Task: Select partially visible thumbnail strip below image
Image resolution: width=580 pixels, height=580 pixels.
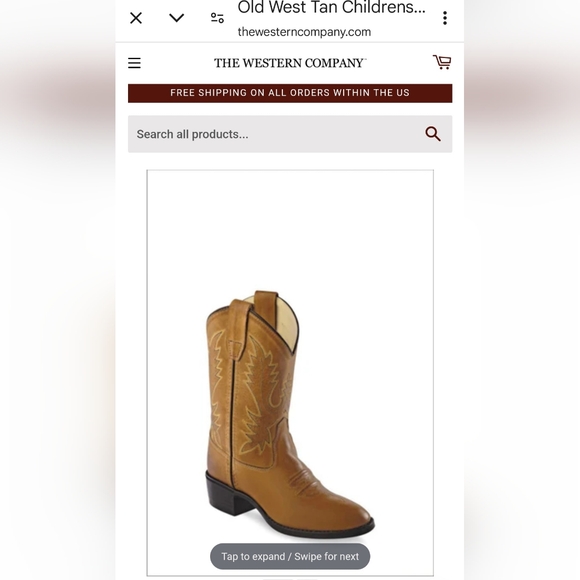Action: tap(290, 578)
